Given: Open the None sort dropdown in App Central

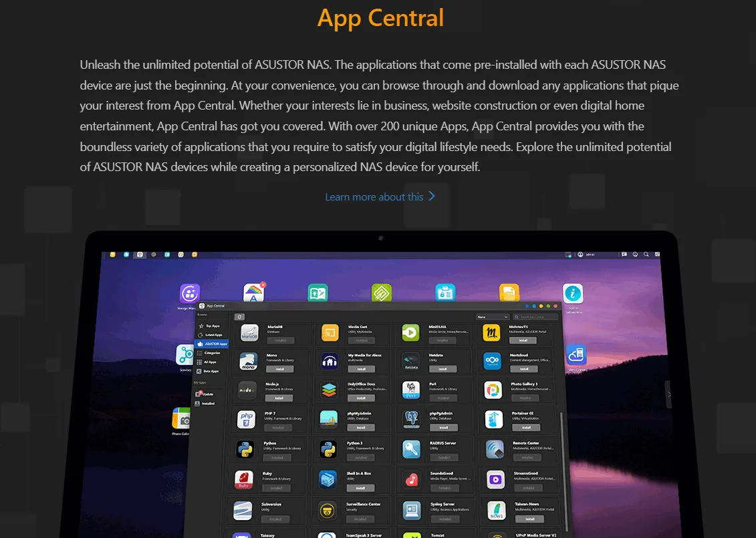Looking at the screenshot, I should (x=492, y=317).
